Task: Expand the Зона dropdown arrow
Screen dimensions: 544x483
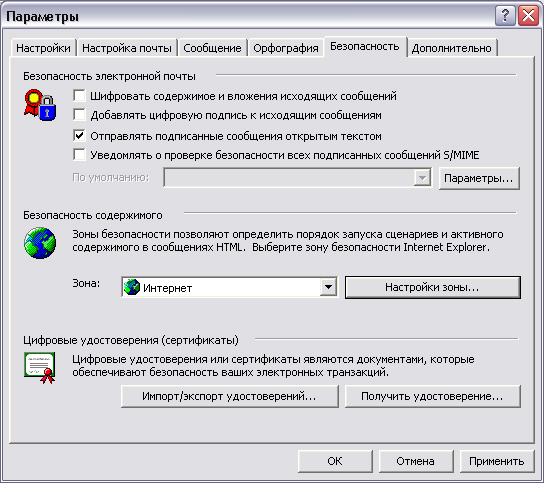Action: click(x=328, y=287)
